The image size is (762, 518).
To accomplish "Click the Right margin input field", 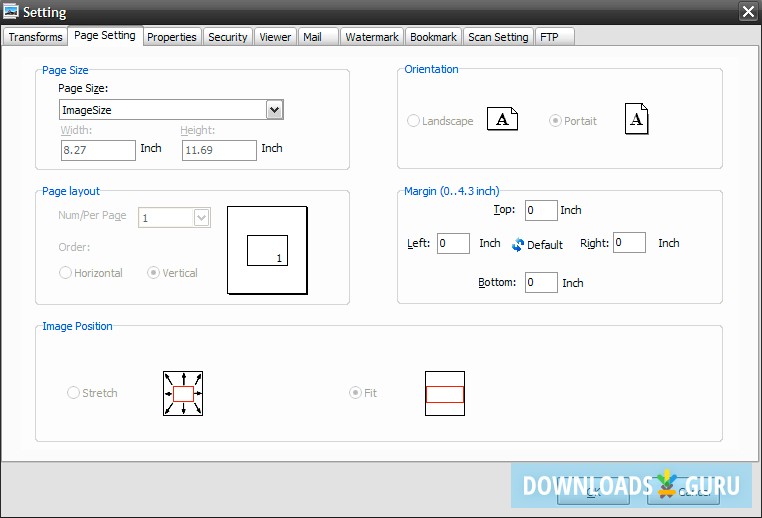I will click(629, 242).
